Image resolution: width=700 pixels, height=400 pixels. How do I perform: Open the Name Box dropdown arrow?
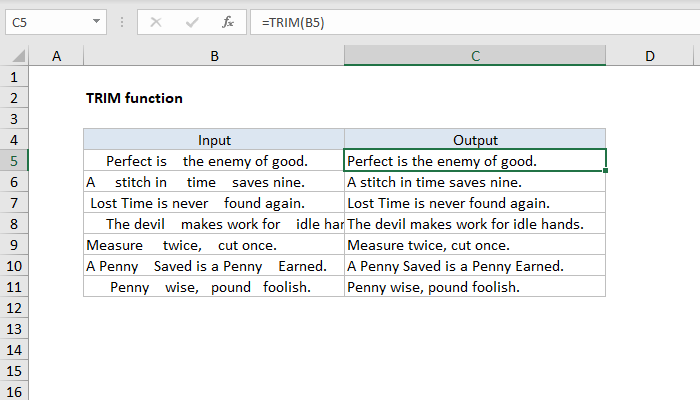click(96, 21)
